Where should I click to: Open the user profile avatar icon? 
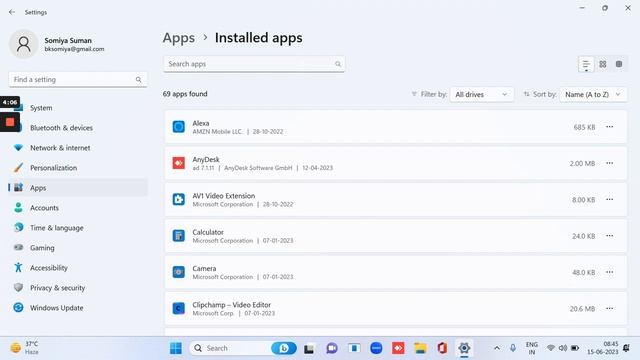[x=24, y=44]
